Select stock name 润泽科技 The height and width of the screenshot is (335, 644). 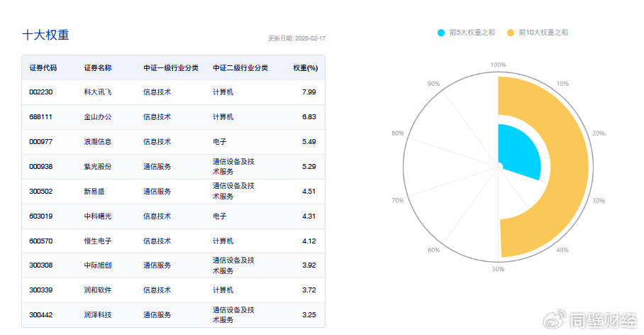click(x=98, y=315)
